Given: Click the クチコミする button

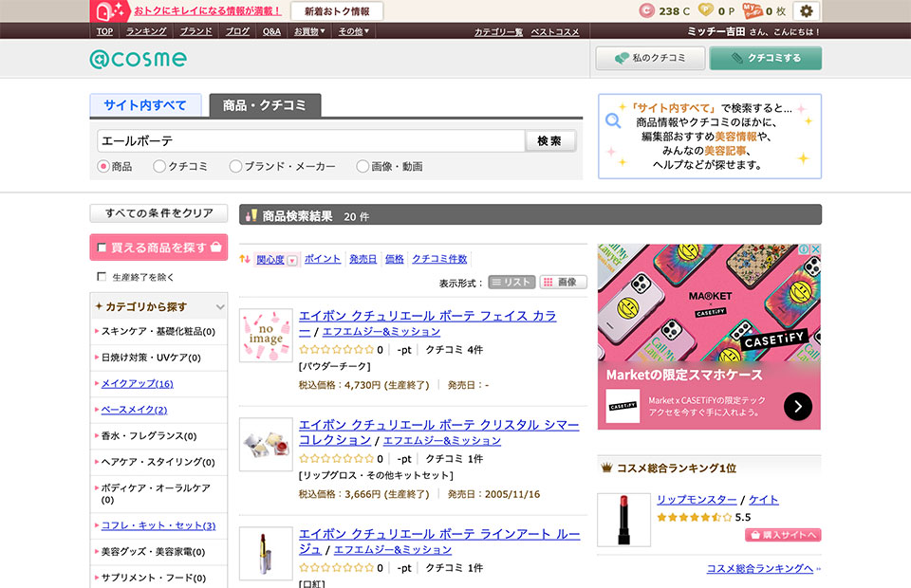Looking at the screenshot, I should (x=765, y=58).
